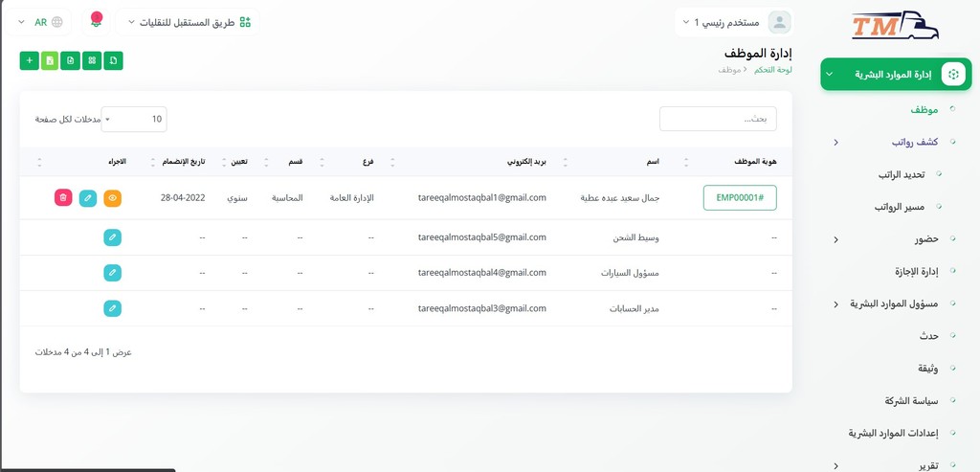Open تحديد الراتب in the sidebar
The image size is (980, 472).
click(902, 174)
